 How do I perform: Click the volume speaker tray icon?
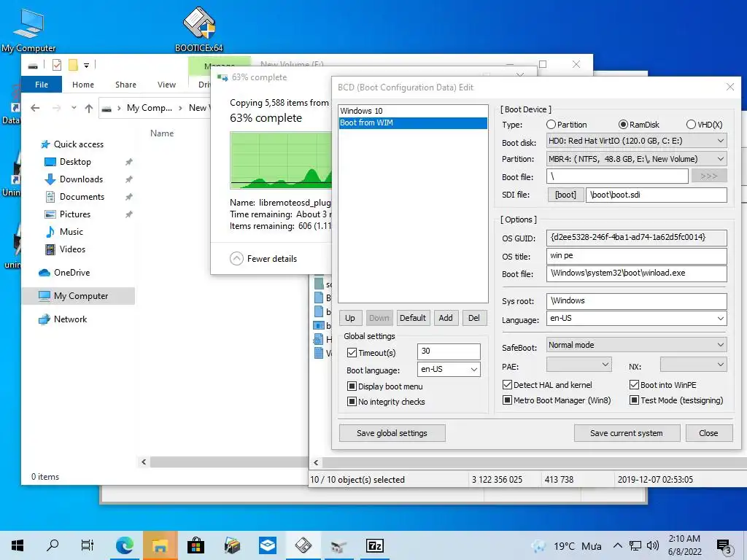coord(652,545)
